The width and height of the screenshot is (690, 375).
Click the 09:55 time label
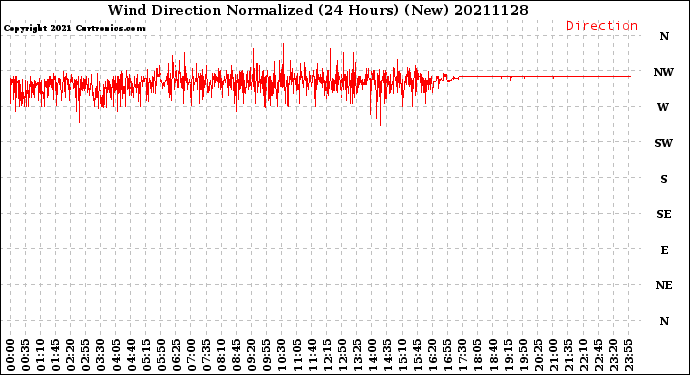coord(267,355)
